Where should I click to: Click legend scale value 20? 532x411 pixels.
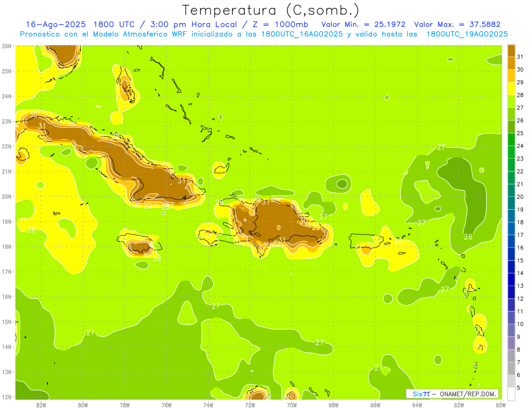[x=520, y=196]
